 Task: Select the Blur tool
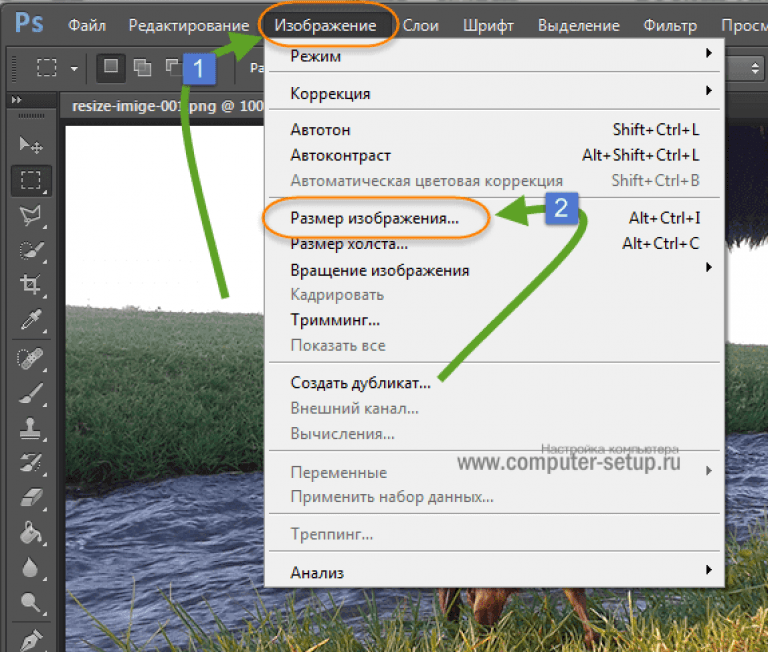click(31, 568)
